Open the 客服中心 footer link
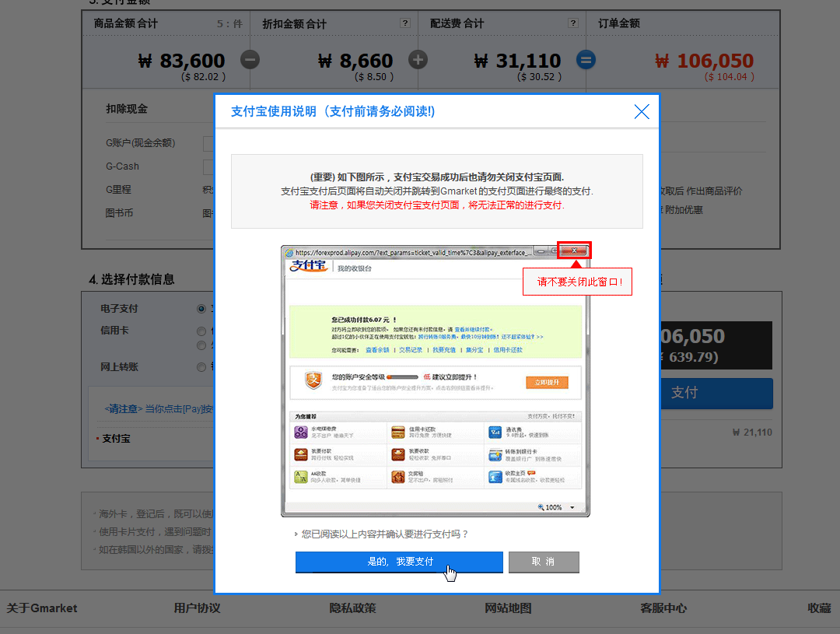 pyautogui.click(x=663, y=608)
